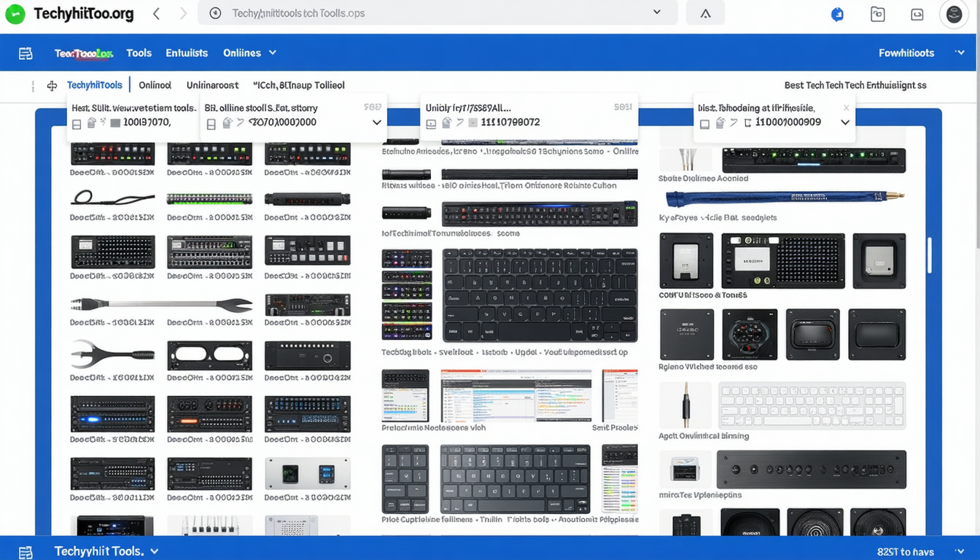Switch to the Onlinool tab
This screenshot has height=560, width=980.
(x=155, y=85)
